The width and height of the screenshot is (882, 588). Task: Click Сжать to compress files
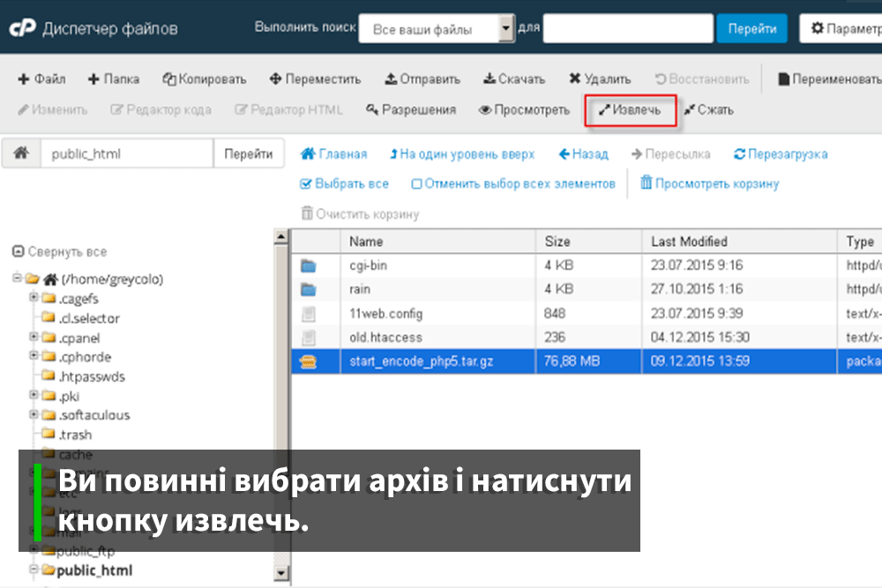pyautogui.click(x=709, y=109)
